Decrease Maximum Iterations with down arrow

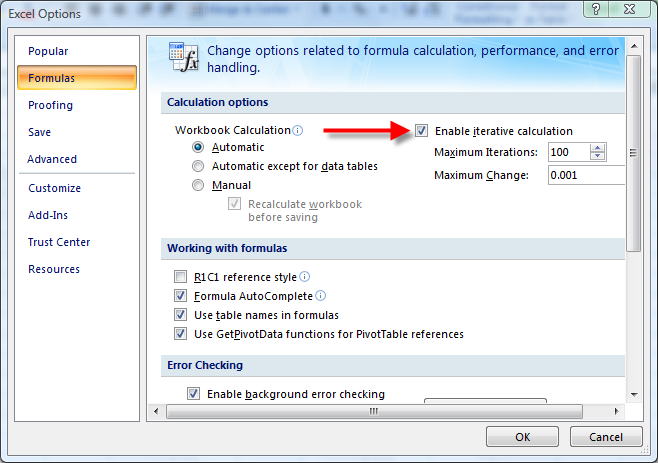(x=598, y=156)
